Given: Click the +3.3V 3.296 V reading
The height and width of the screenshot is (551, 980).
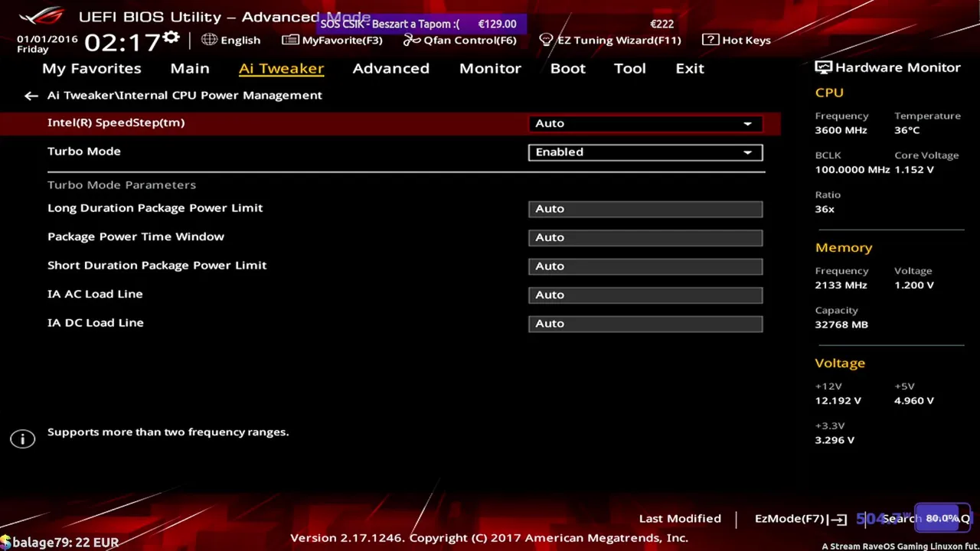Looking at the screenshot, I should pyautogui.click(x=835, y=440).
